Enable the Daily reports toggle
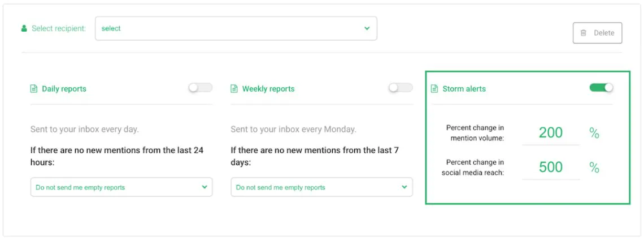The width and height of the screenshot is (644, 240). pyautogui.click(x=201, y=88)
